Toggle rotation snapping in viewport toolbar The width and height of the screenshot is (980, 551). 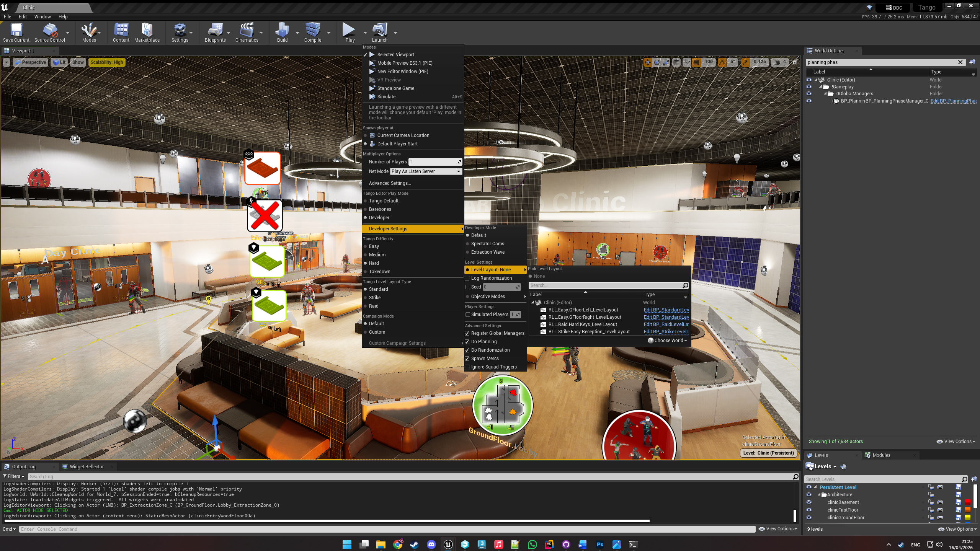point(722,62)
